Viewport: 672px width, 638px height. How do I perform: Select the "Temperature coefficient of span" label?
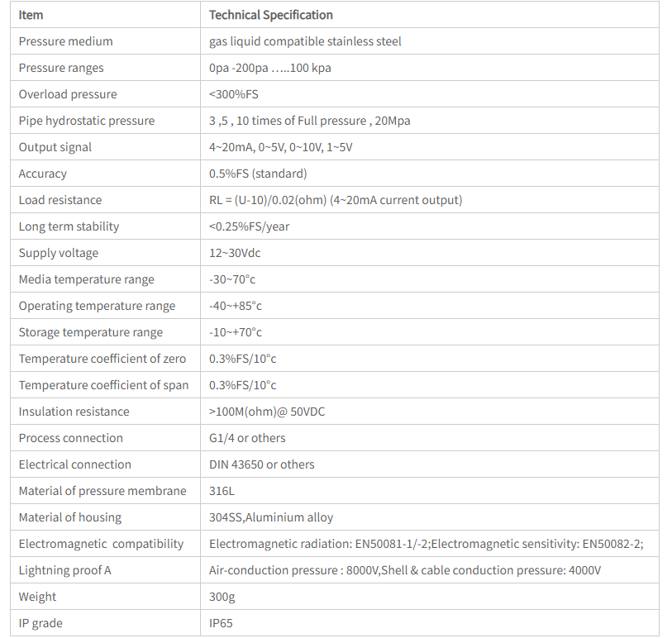tap(103, 385)
